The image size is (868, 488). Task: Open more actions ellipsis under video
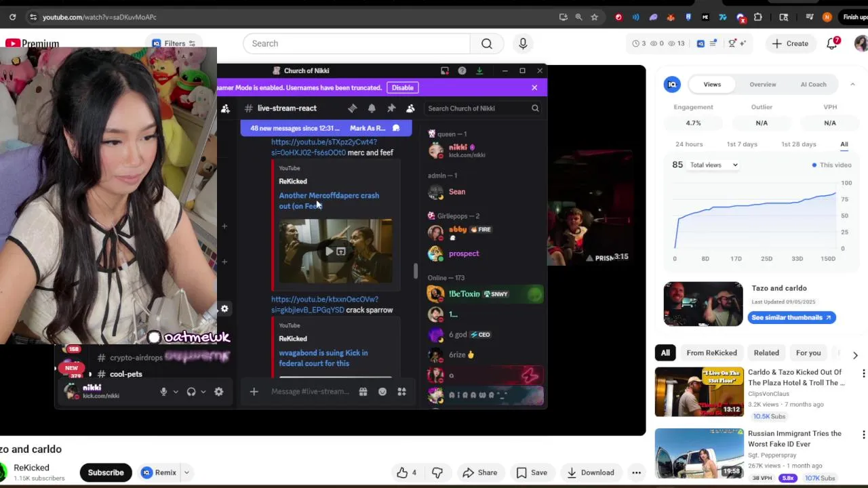(x=636, y=472)
